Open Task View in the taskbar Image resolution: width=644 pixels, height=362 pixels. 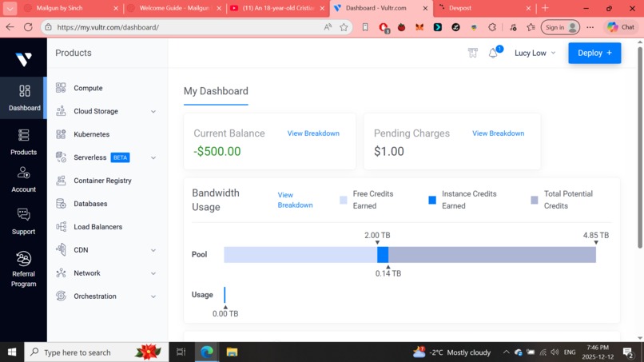tap(181, 352)
